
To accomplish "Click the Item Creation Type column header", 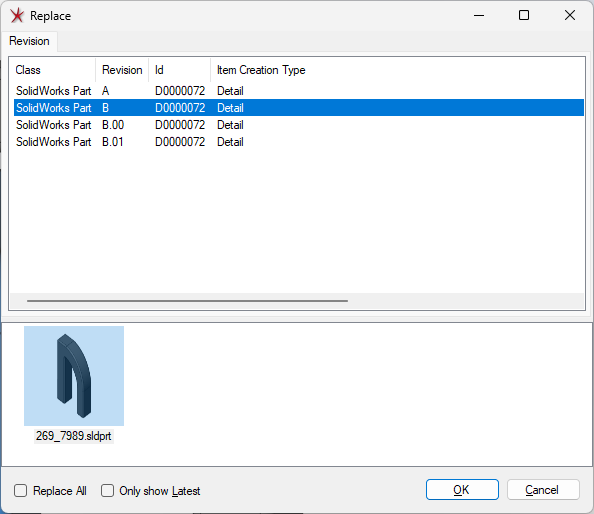I will coord(261,70).
